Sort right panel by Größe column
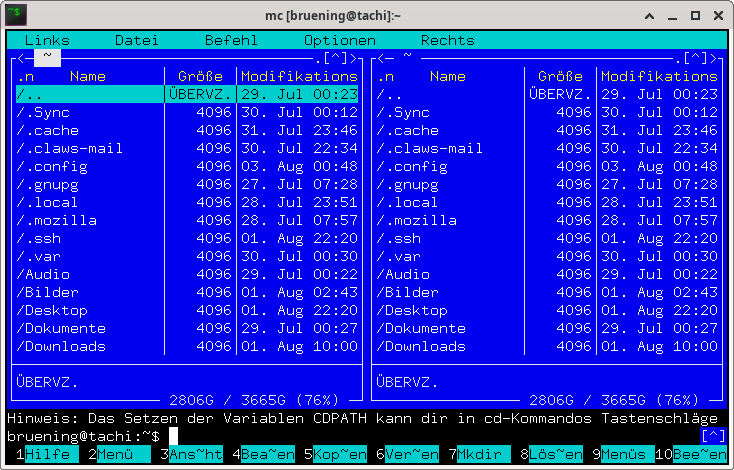 560,76
